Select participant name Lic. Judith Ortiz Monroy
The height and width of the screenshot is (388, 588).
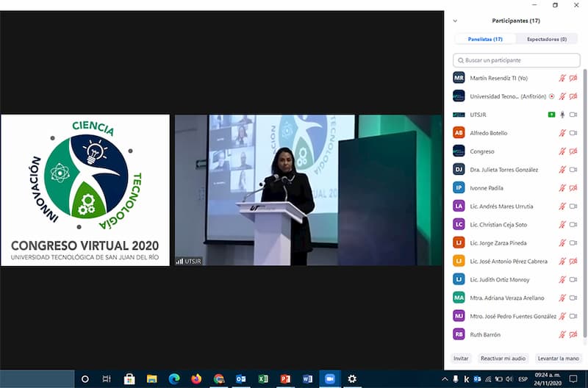coord(500,279)
